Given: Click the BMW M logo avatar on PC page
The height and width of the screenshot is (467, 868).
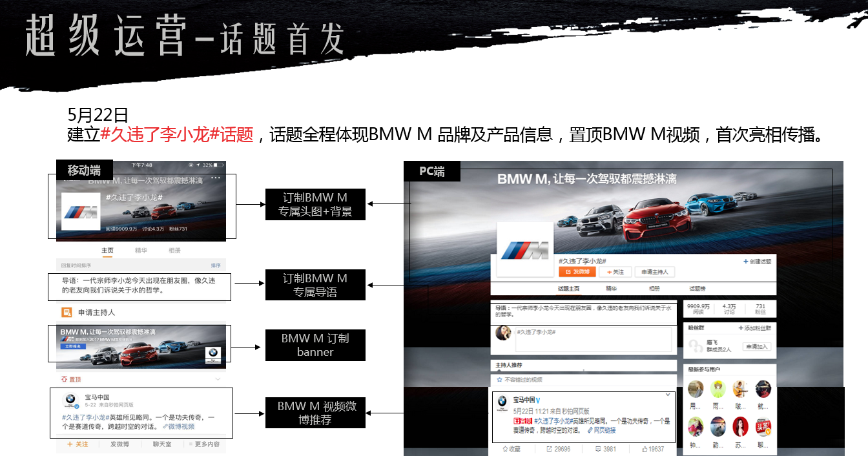Looking at the screenshot, I should 524,250.
